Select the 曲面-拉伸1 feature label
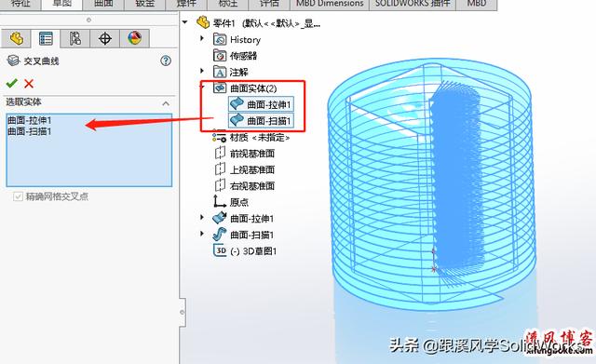This screenshot has width=596, height=364. [x=252, y=219]
